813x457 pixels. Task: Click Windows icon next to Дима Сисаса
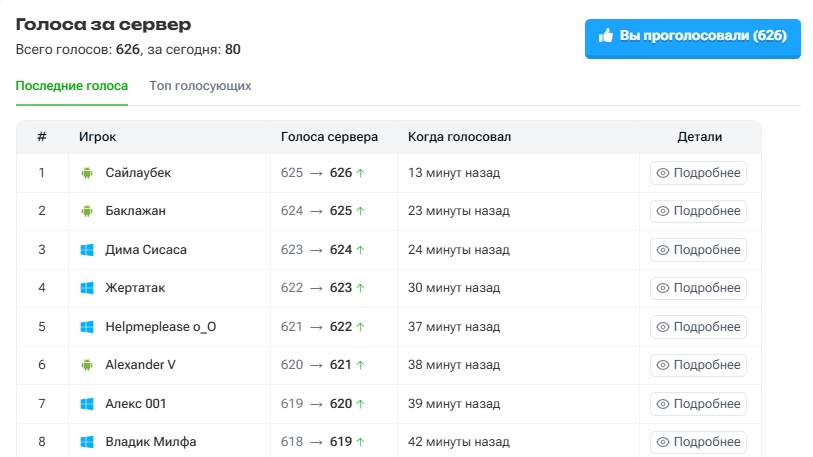87,250
